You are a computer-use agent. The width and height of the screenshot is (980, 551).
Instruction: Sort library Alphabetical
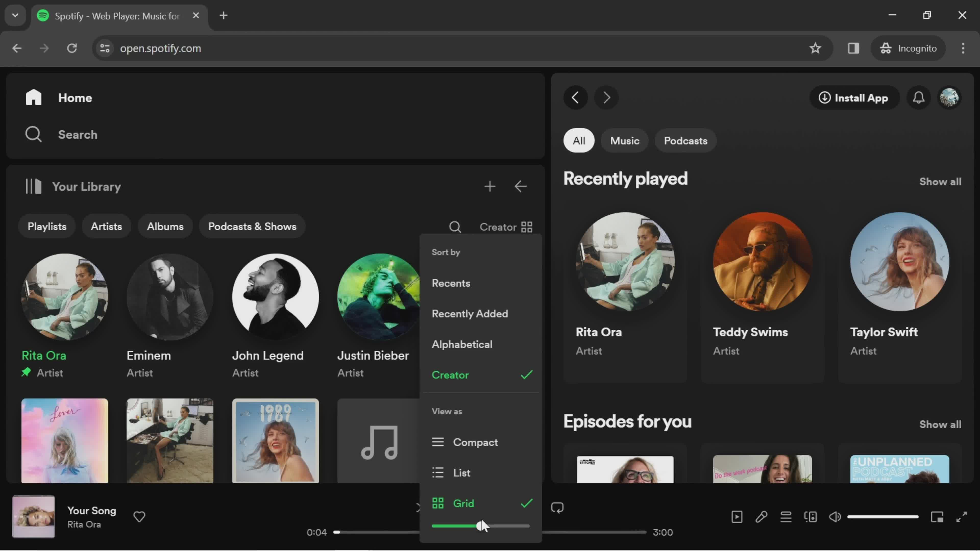coord(481,345)
